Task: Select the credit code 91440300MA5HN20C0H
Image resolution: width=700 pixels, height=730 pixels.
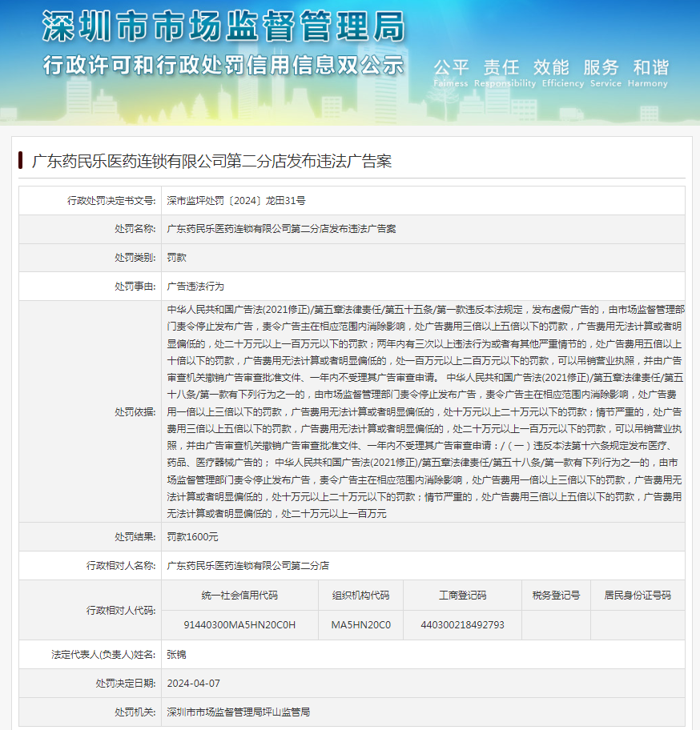Action: 239,625
